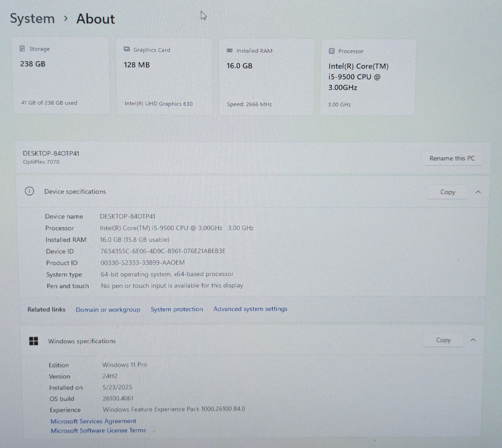502x448 pixels.
Task: Click the 'Related links' label
Action: (x=46, y=309)
